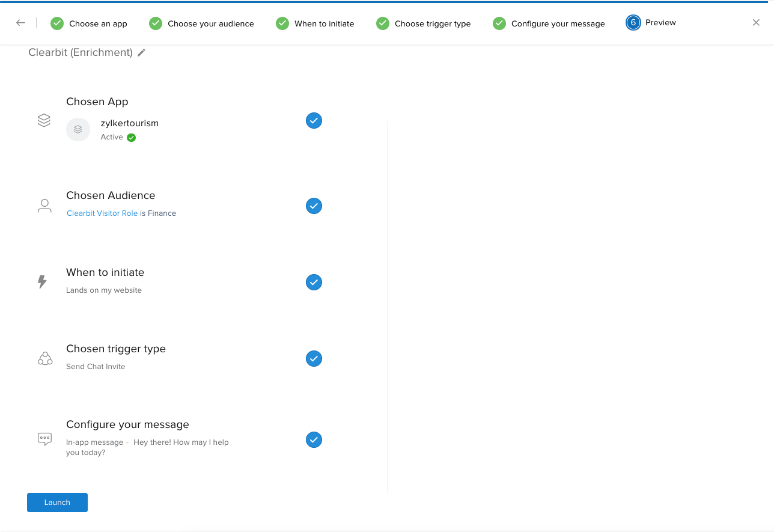Image resolution: width=774 pixels, height=532 pixels.
Task: Click the zylkertourism app name
Action: 130,123
